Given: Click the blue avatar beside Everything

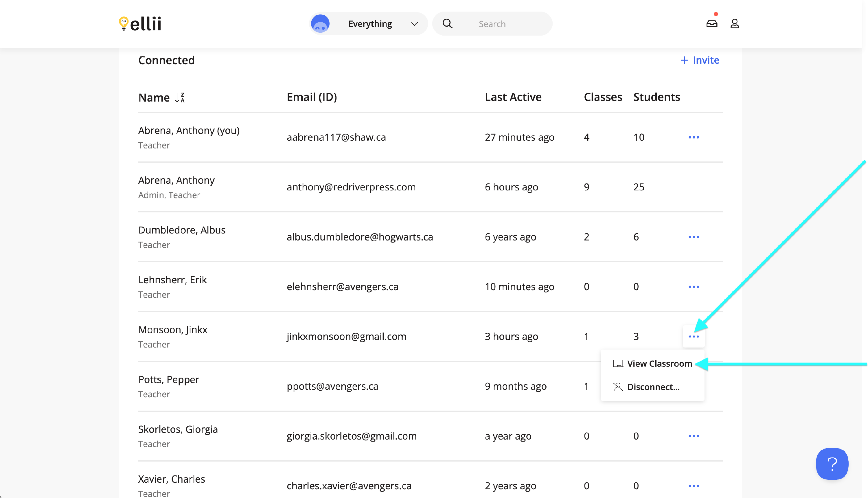Looking at the screenshot, I should (320, 24).
